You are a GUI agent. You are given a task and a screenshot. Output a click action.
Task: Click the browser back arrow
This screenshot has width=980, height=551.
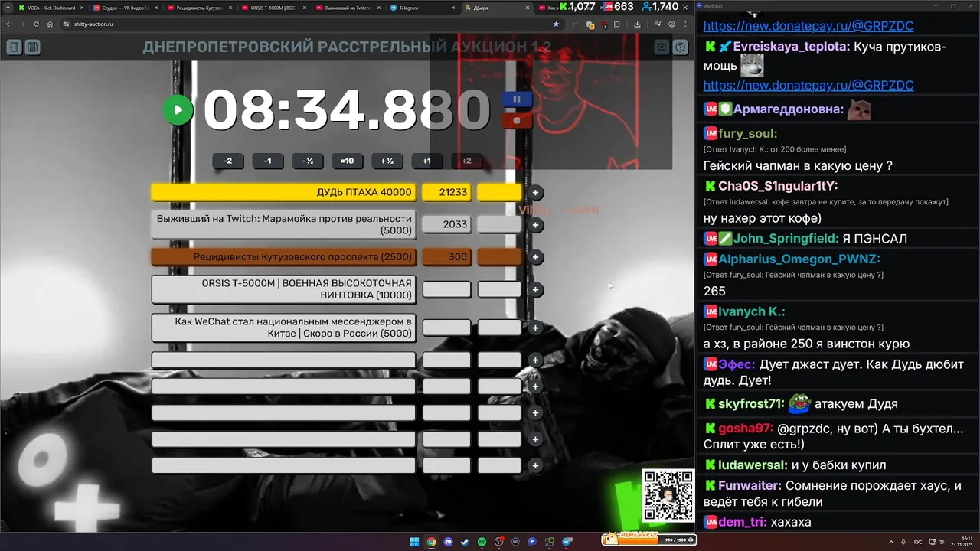click(8, 24)
